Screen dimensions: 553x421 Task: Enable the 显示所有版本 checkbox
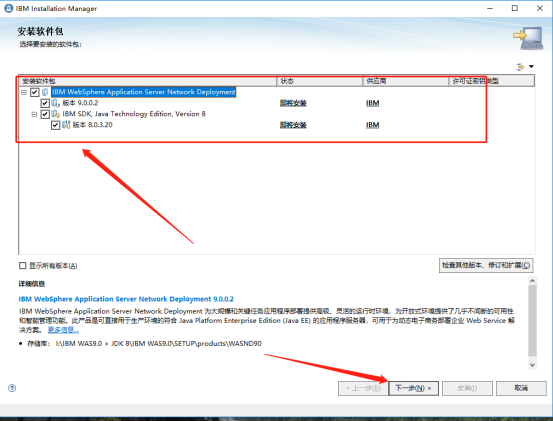(x=23, y=266)
